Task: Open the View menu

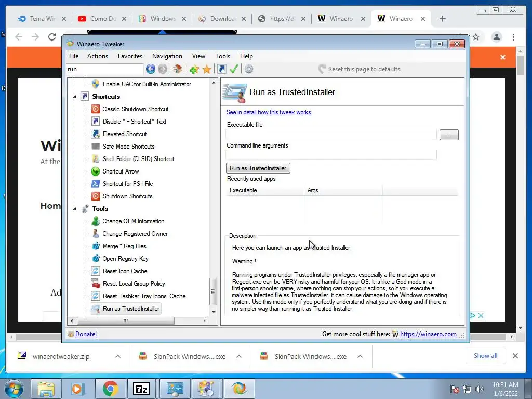Action: [198, 56]
